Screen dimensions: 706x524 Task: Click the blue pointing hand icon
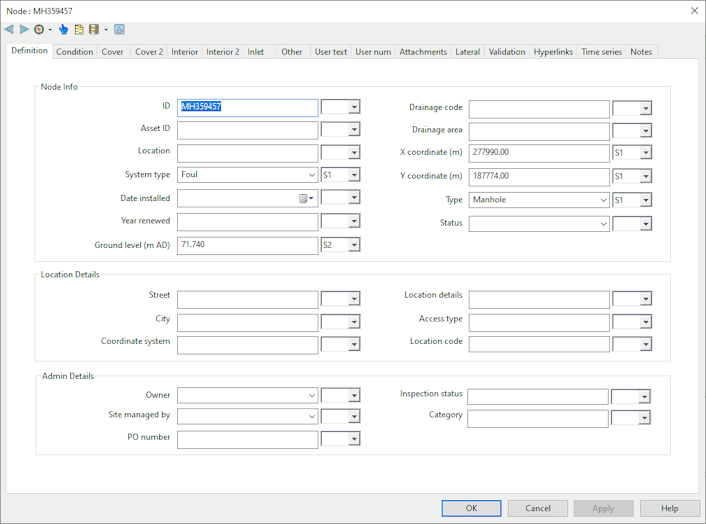63,29
